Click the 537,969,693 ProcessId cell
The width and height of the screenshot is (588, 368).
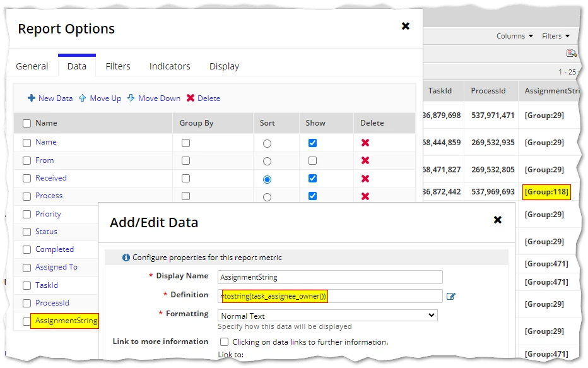click(x=493, y=192)
